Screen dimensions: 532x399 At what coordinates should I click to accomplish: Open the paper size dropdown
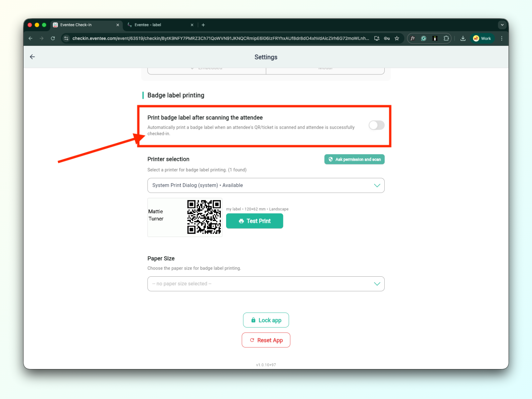266,284
